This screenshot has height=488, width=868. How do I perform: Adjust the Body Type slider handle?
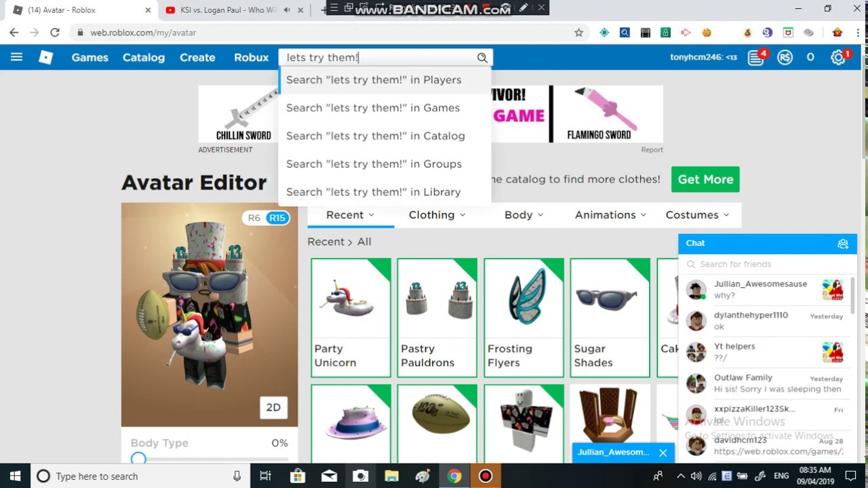[x=138, y=459]
